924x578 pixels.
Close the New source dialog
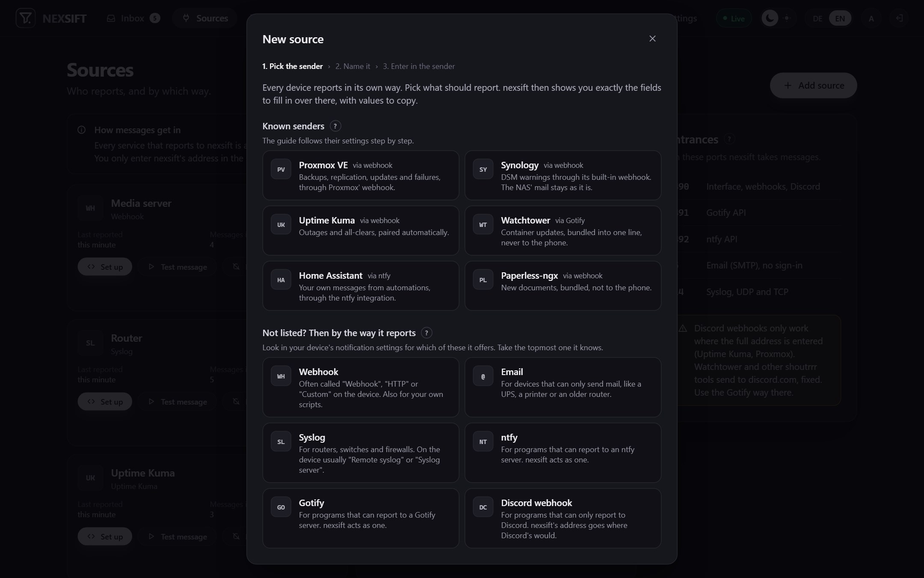click(652, 39)
